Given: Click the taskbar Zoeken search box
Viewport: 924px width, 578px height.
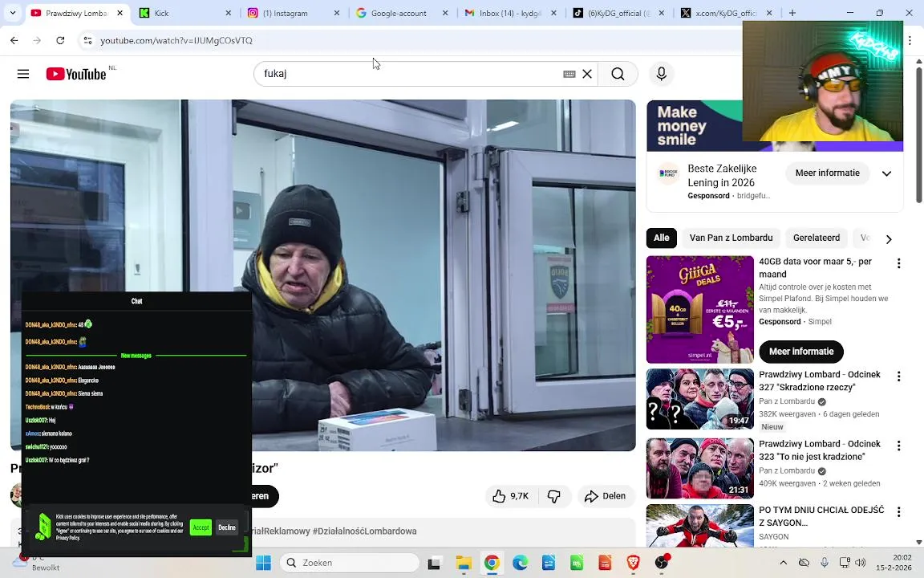Looking at the screenshot, I should 350,563.
